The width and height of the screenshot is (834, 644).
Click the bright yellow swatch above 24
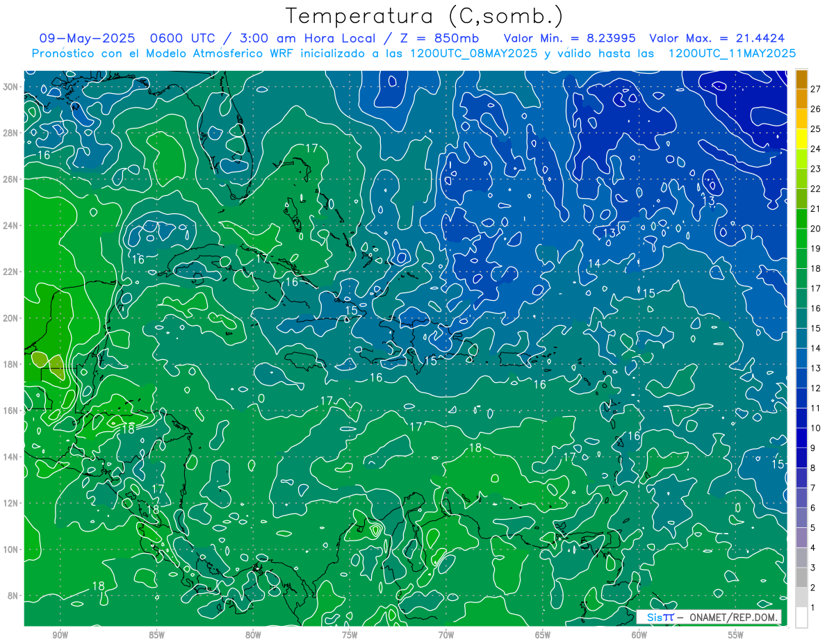tap(801, 139)
